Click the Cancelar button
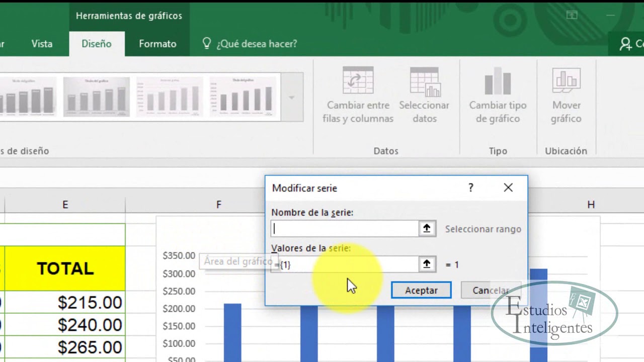644x362 pixels. click(491, 290)
